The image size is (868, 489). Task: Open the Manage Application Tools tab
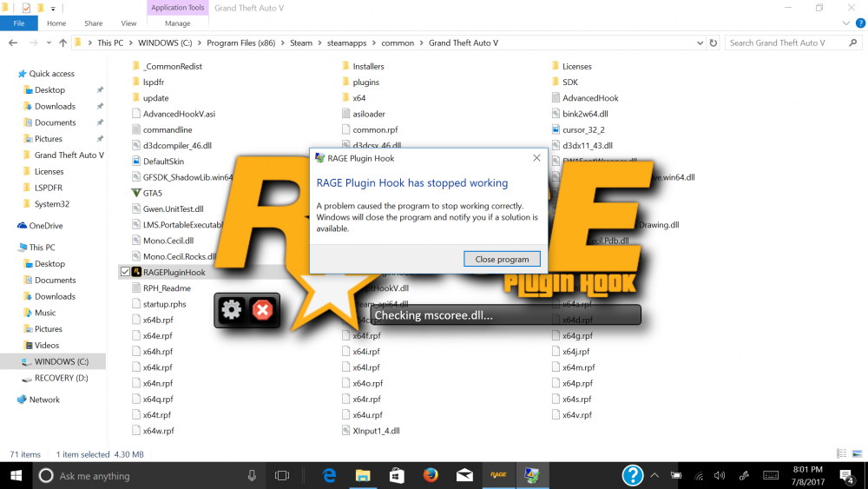click(x=178, y=23)
